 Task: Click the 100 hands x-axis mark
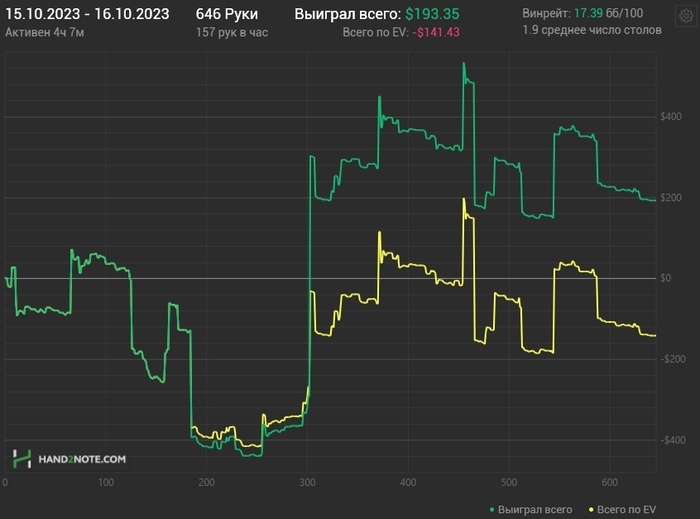pos(106,484)
